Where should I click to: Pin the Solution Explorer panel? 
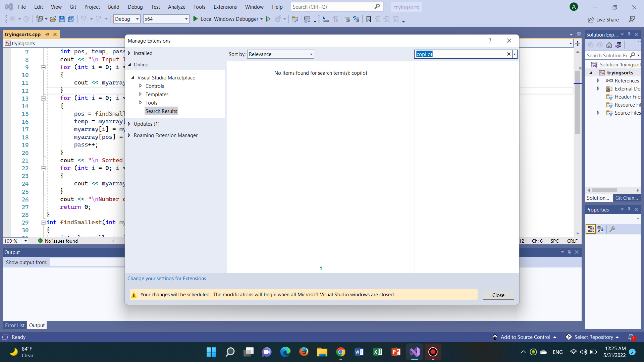click(x=629, y=34)
